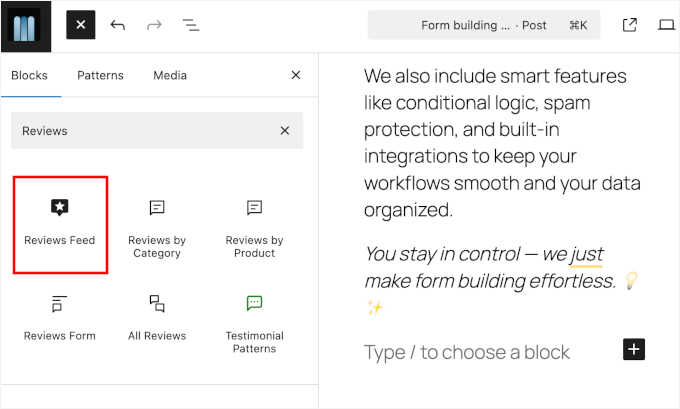The image size is (680, 409).
Task: Open the Document Overview list view
Action: pyautogui.click(x=190, y=25)
